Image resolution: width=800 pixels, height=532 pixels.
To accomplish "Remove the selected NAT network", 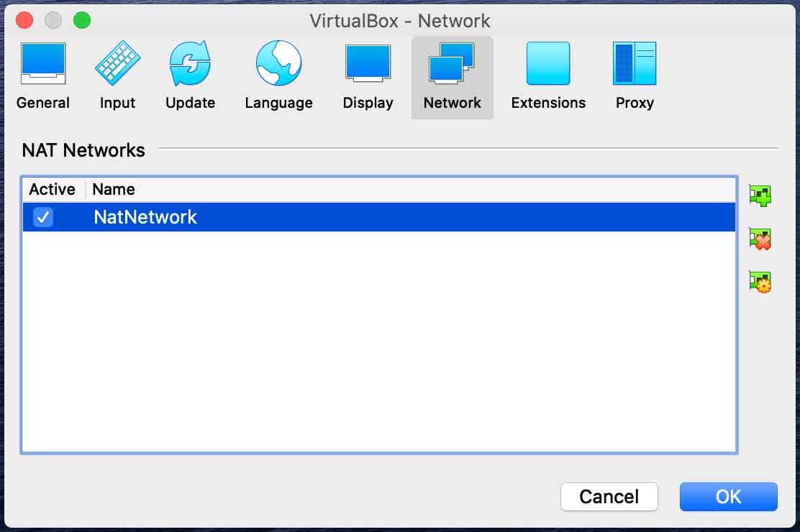I will [760, 239].
